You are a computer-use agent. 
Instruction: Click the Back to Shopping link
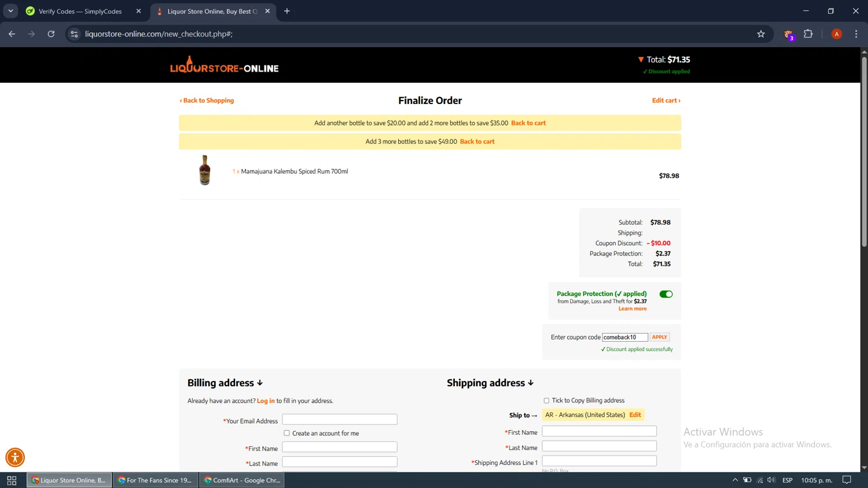pos(207,101)
